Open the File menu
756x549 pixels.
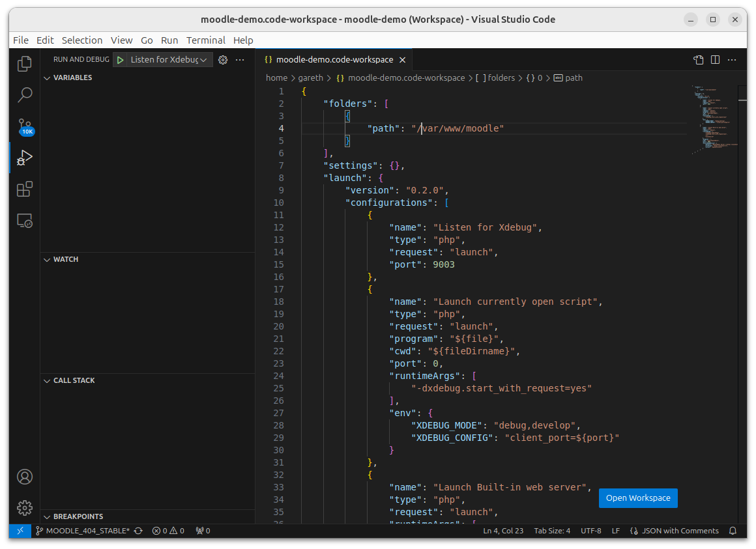21,40
